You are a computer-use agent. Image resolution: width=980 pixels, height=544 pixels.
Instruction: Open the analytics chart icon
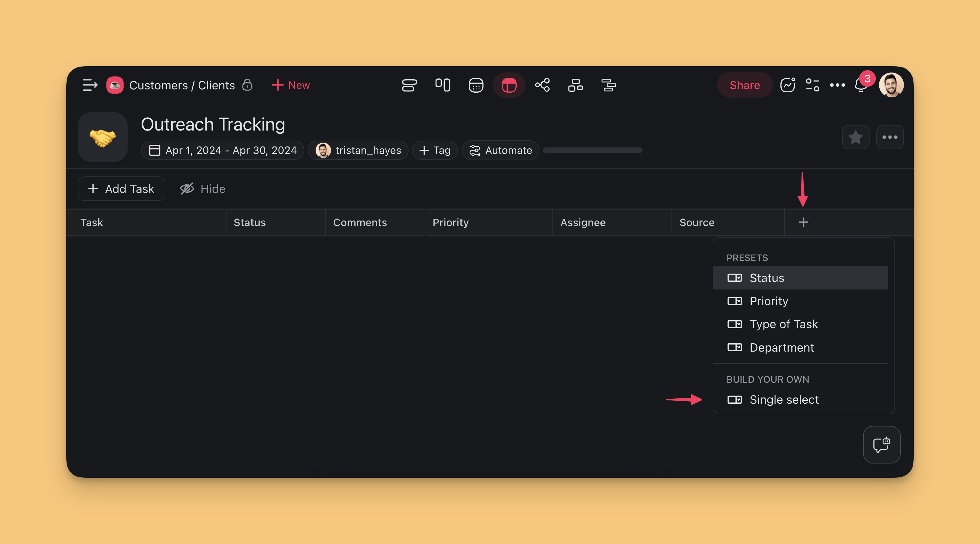coord(787,85)
